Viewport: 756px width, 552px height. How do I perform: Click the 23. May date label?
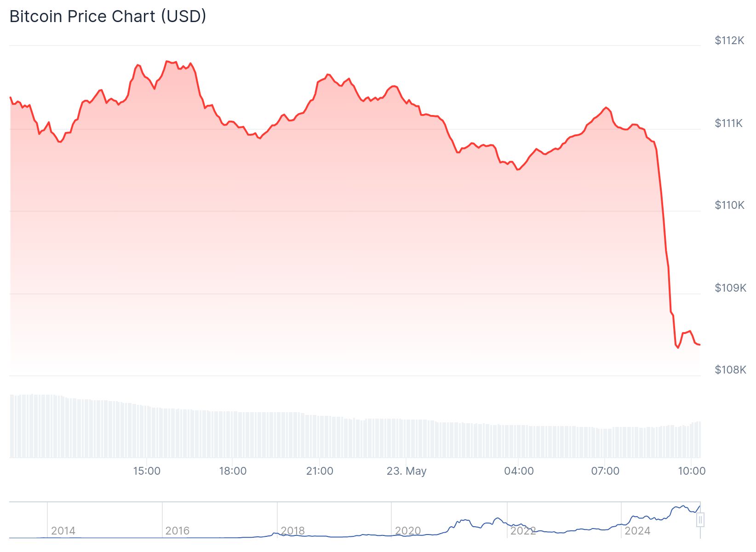[407, 471]
